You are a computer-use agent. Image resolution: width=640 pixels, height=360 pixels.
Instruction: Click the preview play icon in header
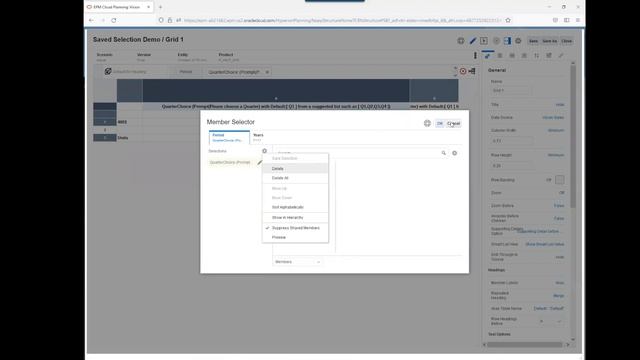coord(484,41)
